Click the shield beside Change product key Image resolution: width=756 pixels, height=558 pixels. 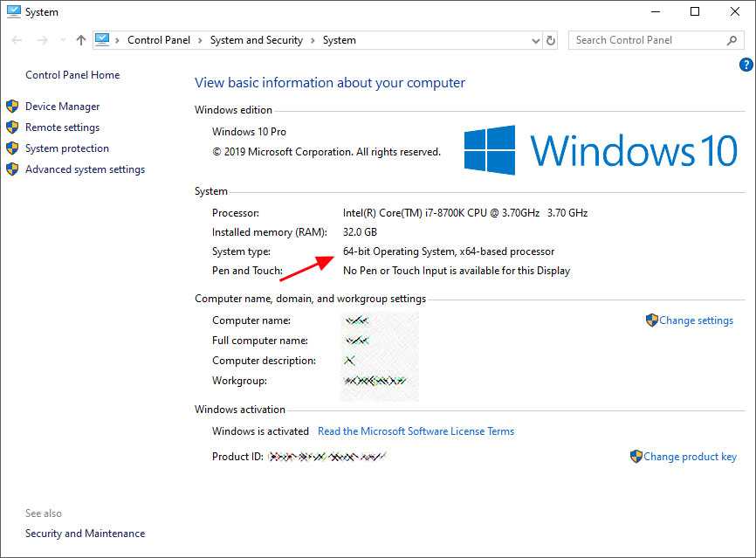pyautogui.click(x=636, y=456)
